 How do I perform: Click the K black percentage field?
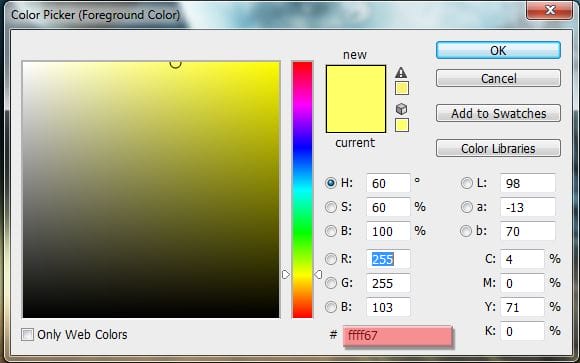coord(522,331)
